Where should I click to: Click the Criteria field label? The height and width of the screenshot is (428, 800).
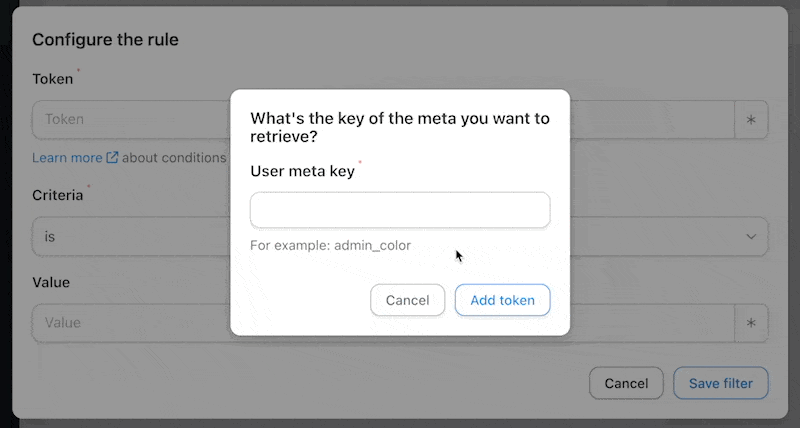(57, 196)
